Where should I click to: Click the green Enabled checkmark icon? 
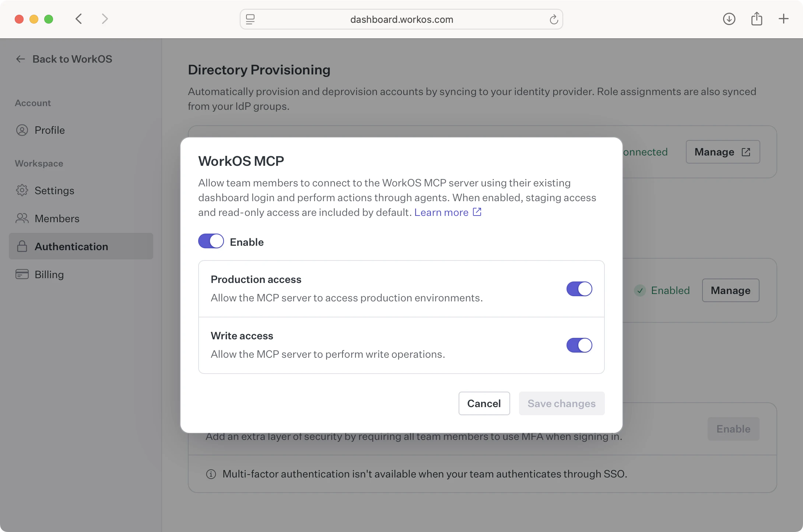[x=640, y=291]
